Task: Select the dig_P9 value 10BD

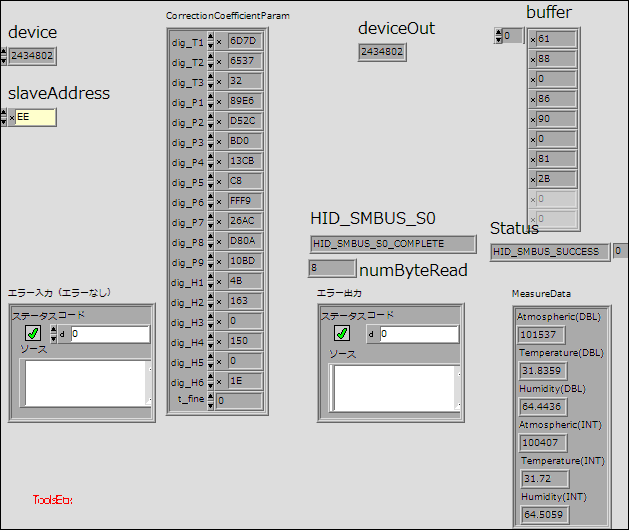Action: tap(245, 261)
